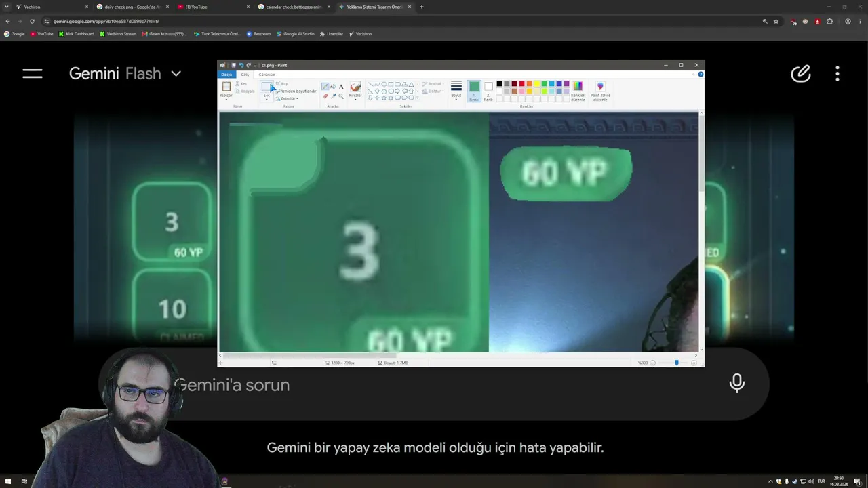Go back in Chrome
The image size is (868, 488).
pos(7,21)
